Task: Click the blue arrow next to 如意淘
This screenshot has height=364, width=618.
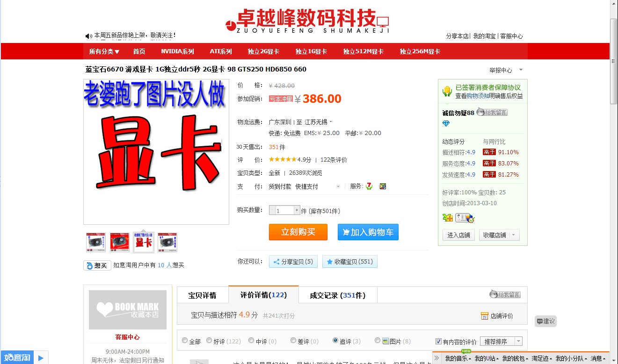Action: 41,358
